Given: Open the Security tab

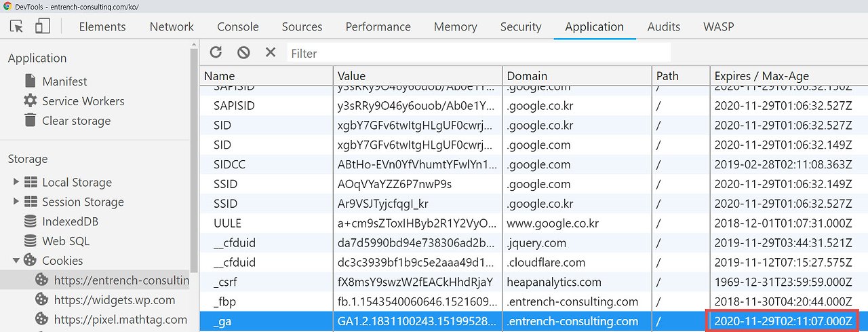Looking at the screenshot, I should [521, 26].
